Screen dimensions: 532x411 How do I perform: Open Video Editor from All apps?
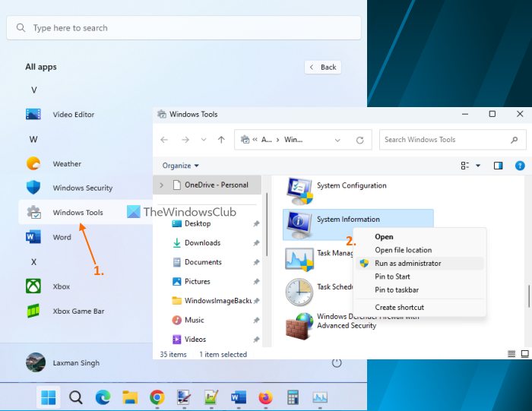73,115
